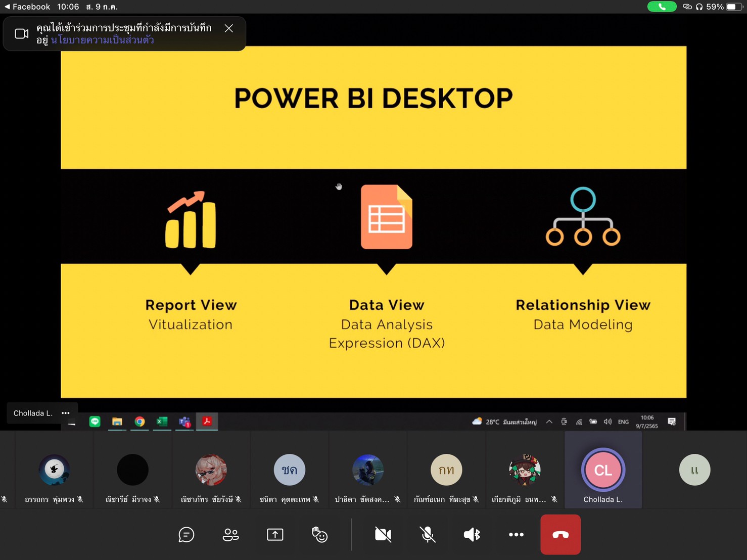
Task: Open the reactions and raise hand menu
Action: click(x=319, y=534)
